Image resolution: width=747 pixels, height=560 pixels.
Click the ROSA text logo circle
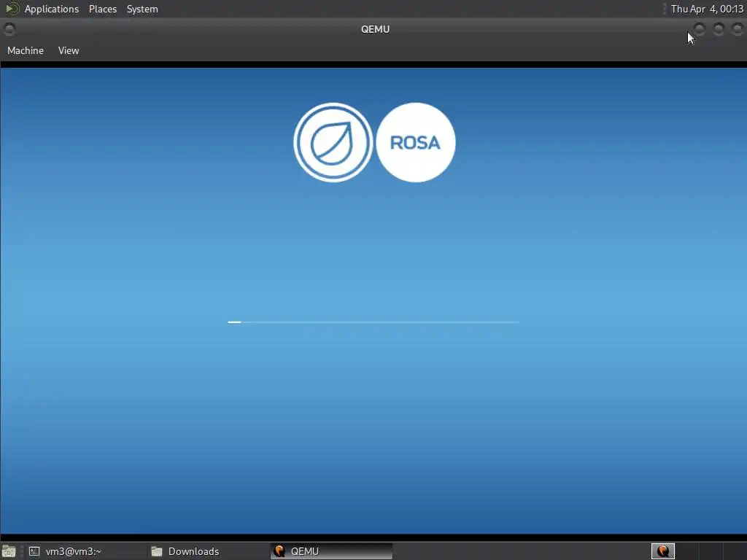[x=415, y=142]
